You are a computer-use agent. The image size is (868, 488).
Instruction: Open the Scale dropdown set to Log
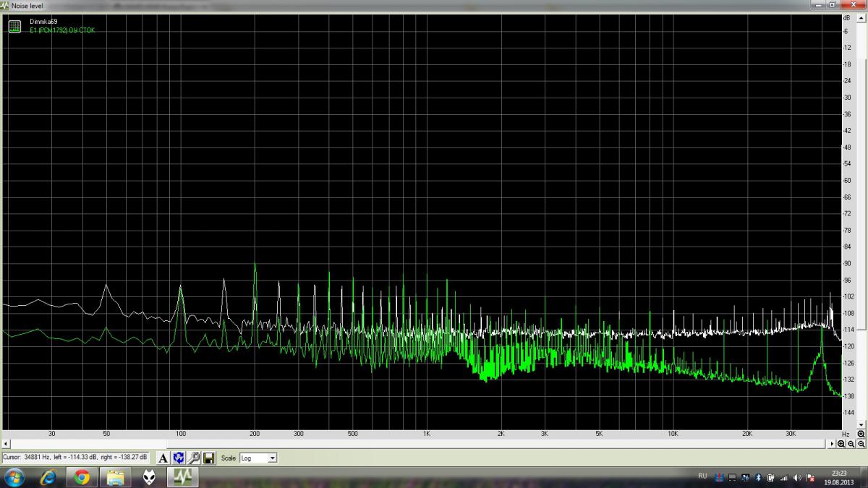pos(258,458)
